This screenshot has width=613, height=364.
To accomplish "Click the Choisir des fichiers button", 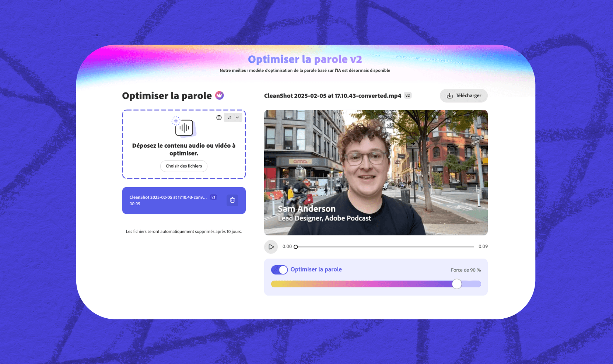I will [x=184, y=166].
